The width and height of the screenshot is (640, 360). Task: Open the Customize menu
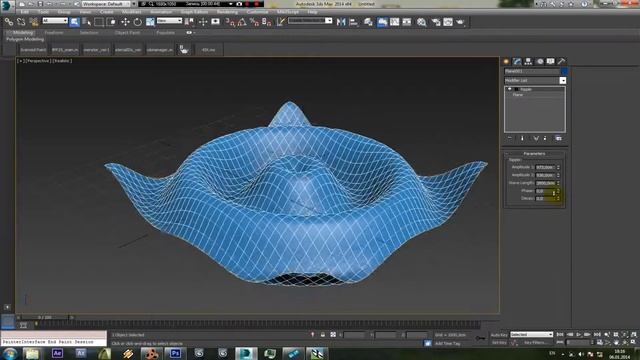(258, 12)
